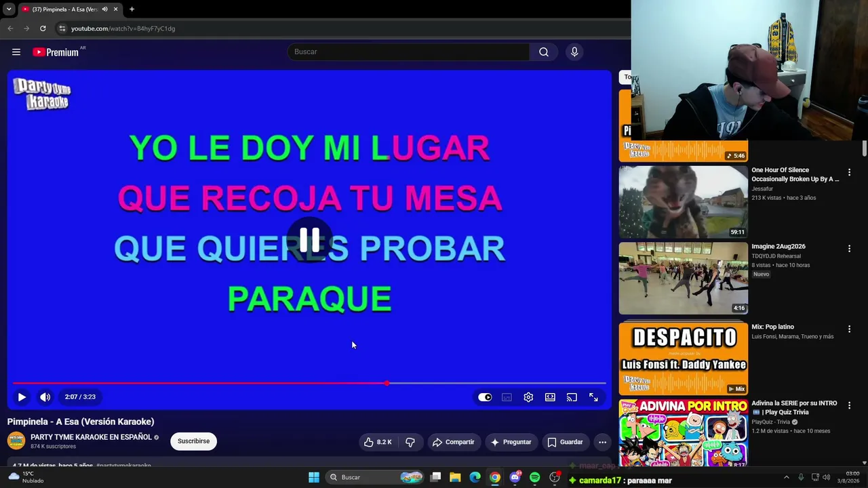
Task: Click the taskbar Buscar search box
Action: click(x=374, y=477)
